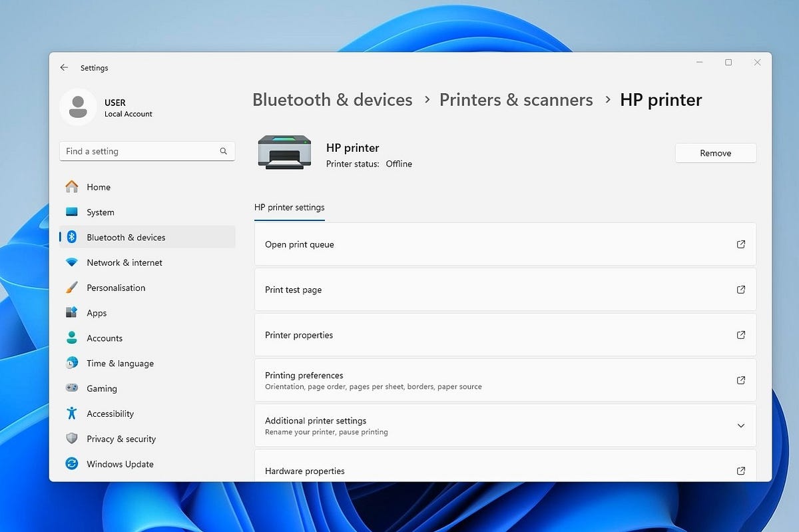
Task: Click the Home icon in sidebar
Action: tap(72, 187)
